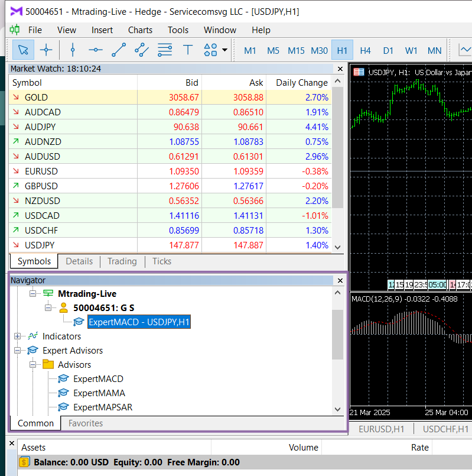Click USDJPY bid price 147.877
472x476 pixels.
tap(184, 245)
